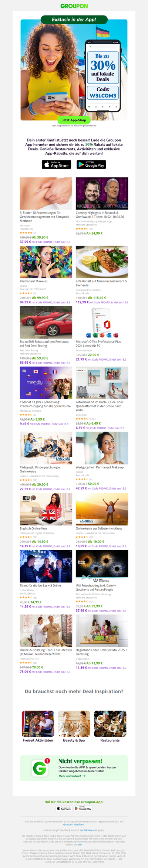
Task: Click the green G notification app icon
Action: coord(40,768)
